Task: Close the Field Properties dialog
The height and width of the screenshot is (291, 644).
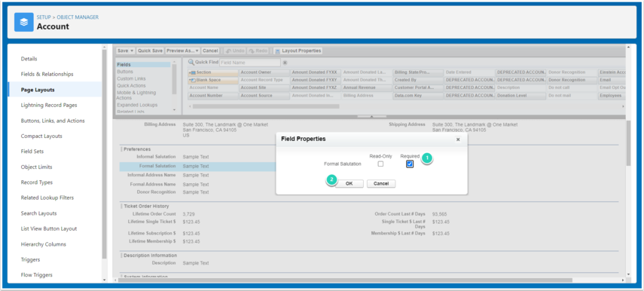Action: click(x=458, y=139)
